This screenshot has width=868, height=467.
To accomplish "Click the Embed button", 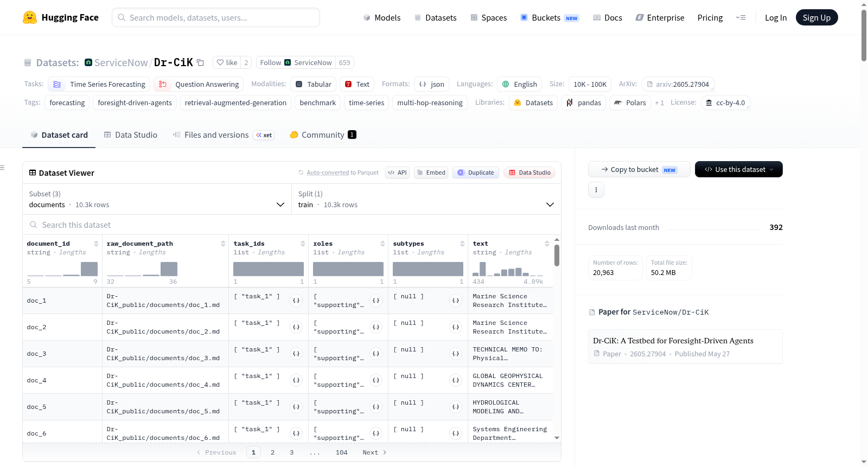I will click(x=430, y=172).
